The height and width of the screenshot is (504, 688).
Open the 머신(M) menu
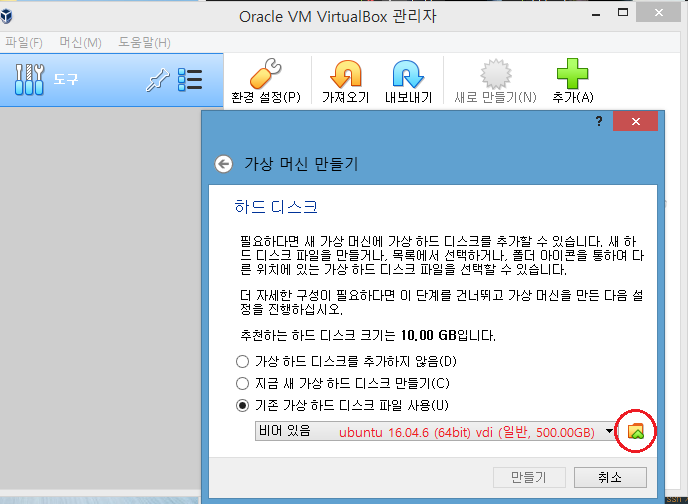[x=80, y=43]
